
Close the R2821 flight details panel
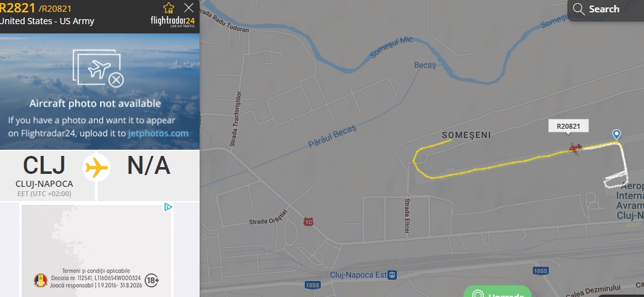189,8
